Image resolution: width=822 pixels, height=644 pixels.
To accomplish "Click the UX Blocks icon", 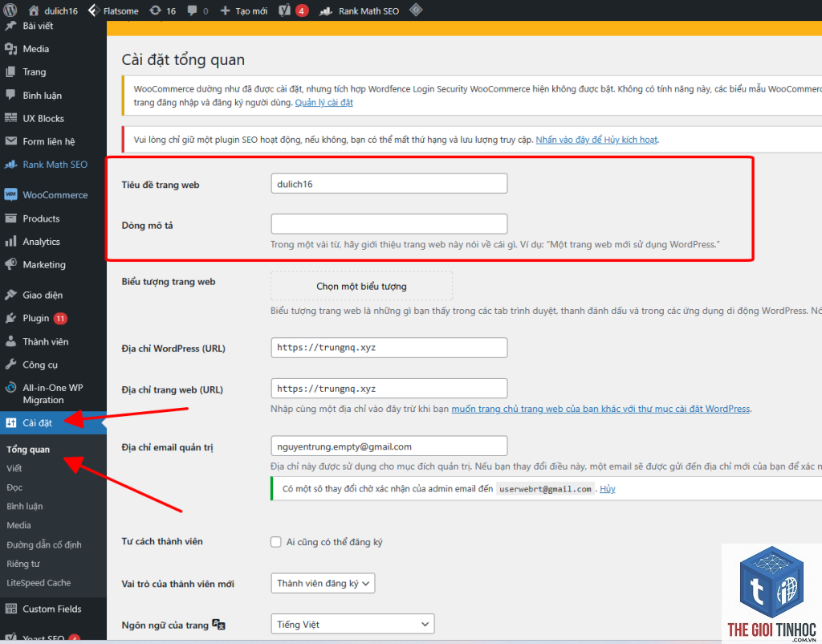I will [x=10, y=118].
